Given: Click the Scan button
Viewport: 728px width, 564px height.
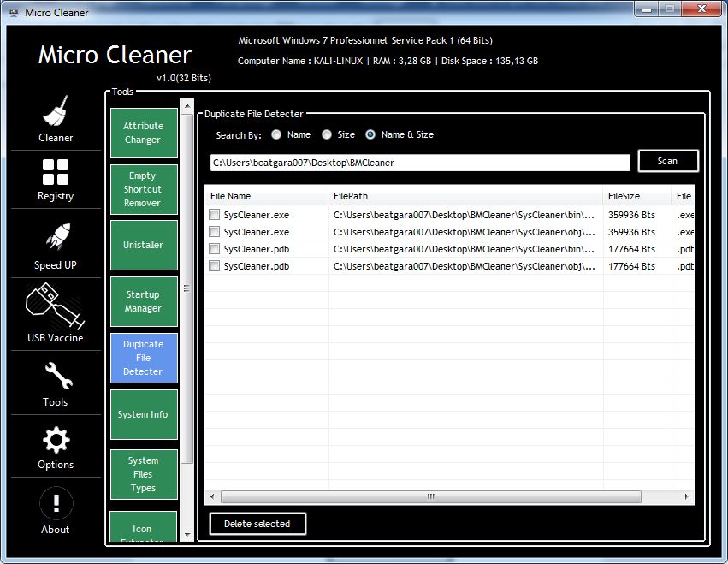Looking at the screenshot, I should (667, 161).
